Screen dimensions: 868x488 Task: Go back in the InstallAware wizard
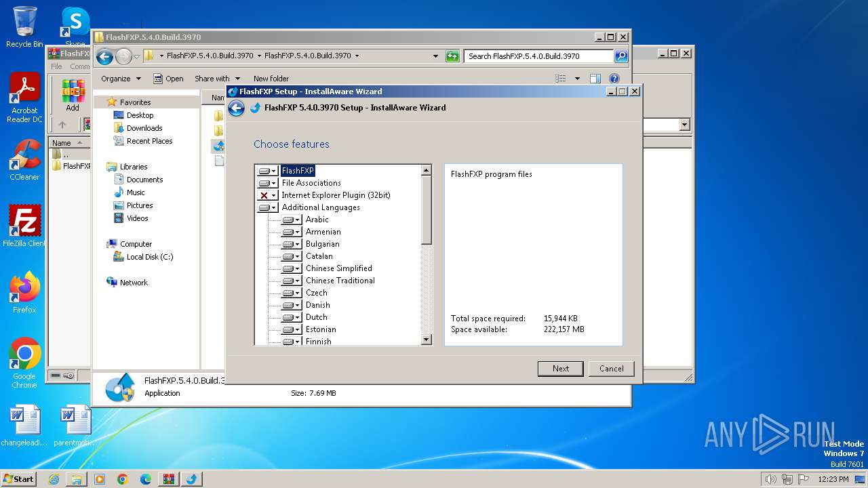[x=236, y=108]
